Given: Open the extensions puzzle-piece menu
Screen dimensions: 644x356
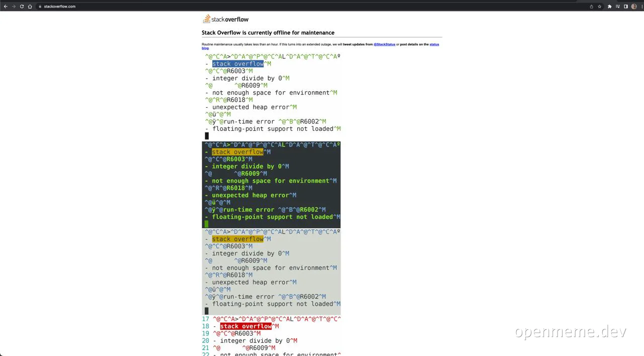Looking at the screenshot, I should tap(609, 7).
